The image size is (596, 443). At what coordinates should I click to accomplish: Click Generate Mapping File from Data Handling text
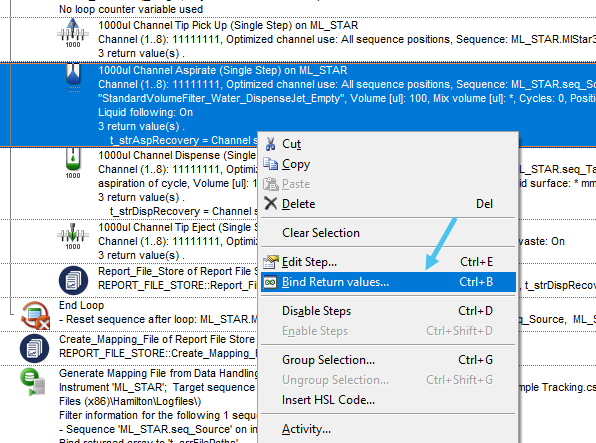[159, 373]
